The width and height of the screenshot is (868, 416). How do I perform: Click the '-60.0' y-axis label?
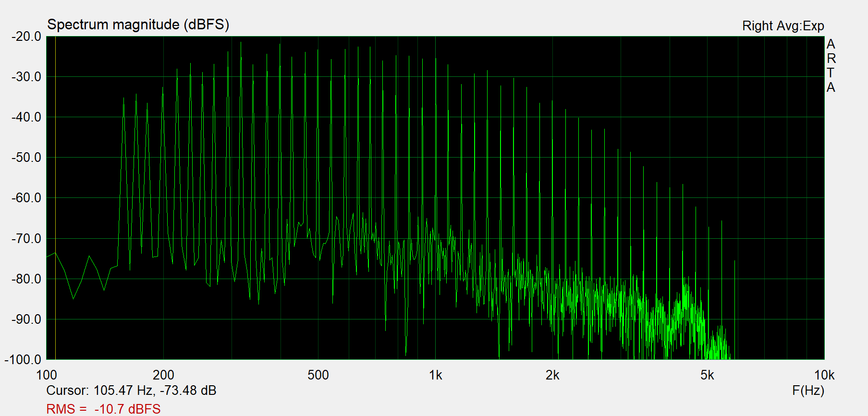[x=26, y=198]
